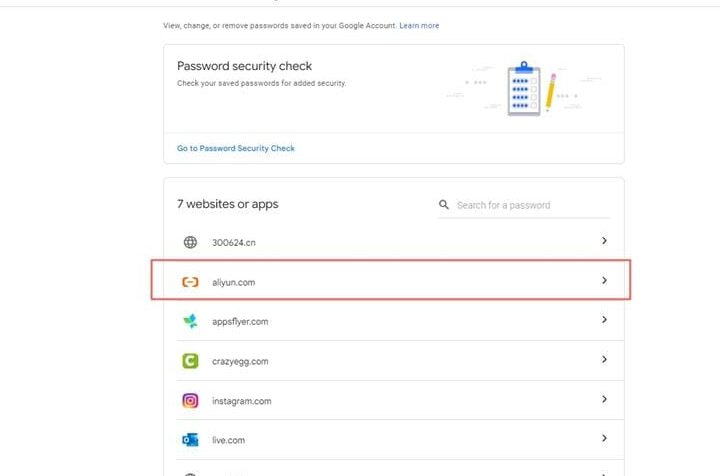Image resolution: width=720 pixels, height=476 pixels.
Task: Open aliyun.com details via the right chevron
Action: tap(604, 281)
